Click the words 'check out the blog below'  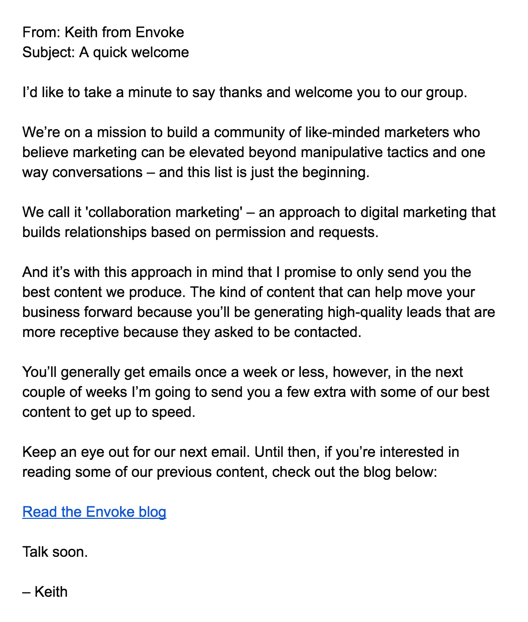[354, 472]
